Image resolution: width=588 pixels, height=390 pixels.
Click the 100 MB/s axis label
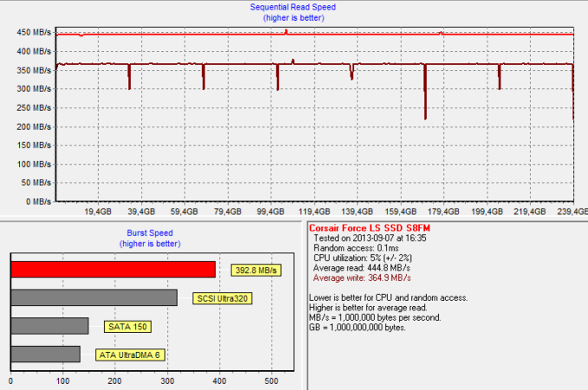[x=34, y=165]
